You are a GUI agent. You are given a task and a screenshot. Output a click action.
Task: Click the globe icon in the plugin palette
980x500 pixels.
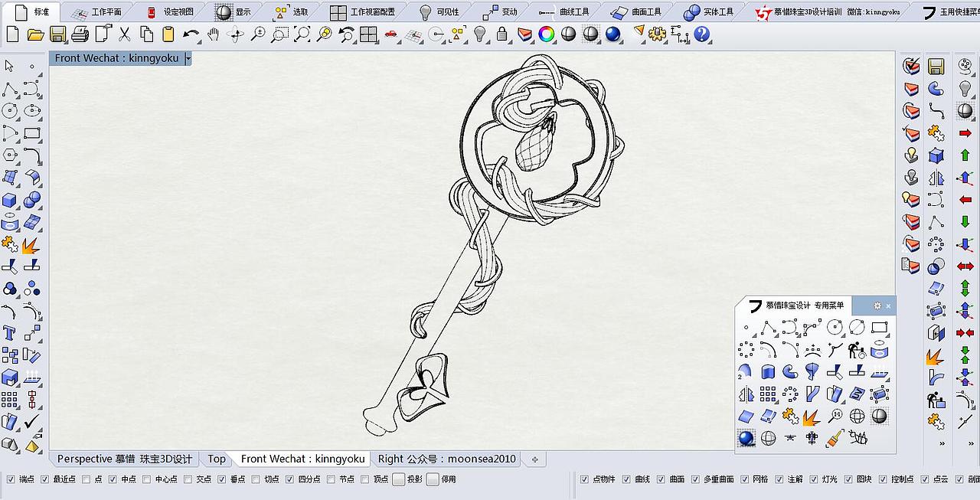[x=857, y=415]
